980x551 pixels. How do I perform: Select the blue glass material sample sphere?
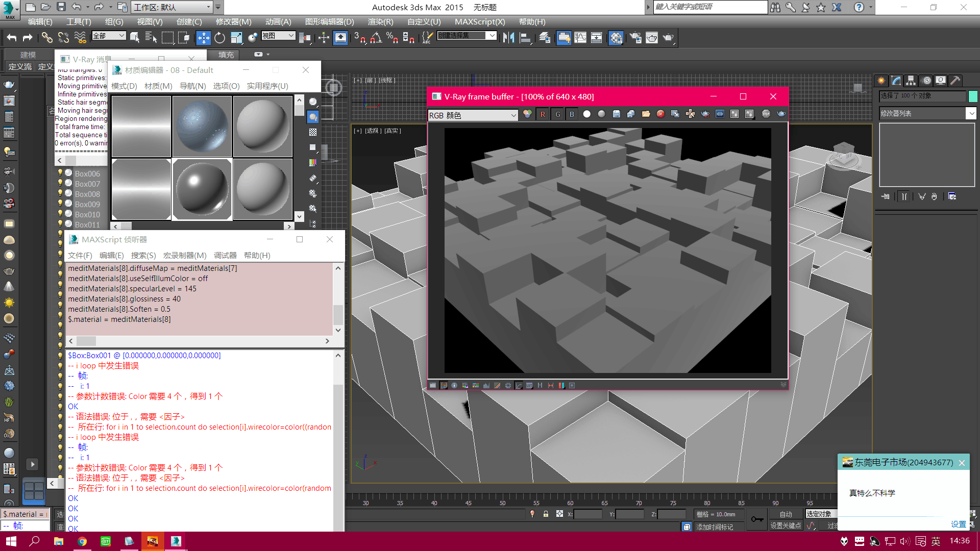pyautogui.click(x=202, y=126)
